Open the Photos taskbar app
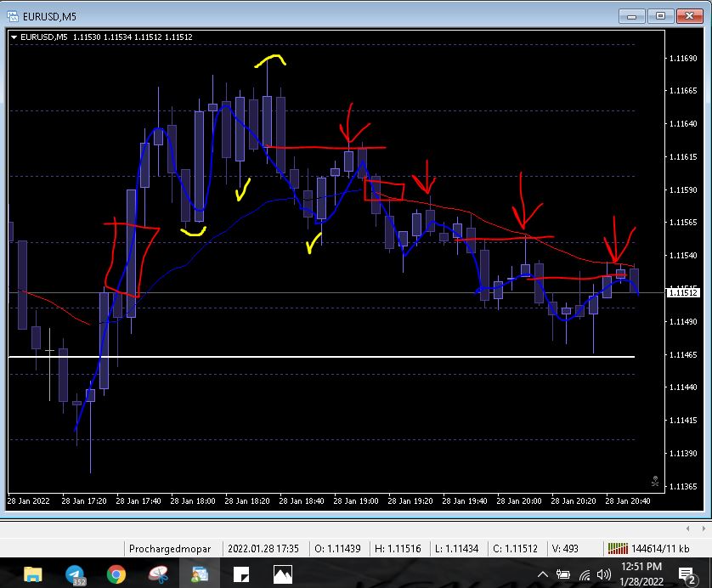The height and width of the screenshot is (588, 712). point(282,574)
